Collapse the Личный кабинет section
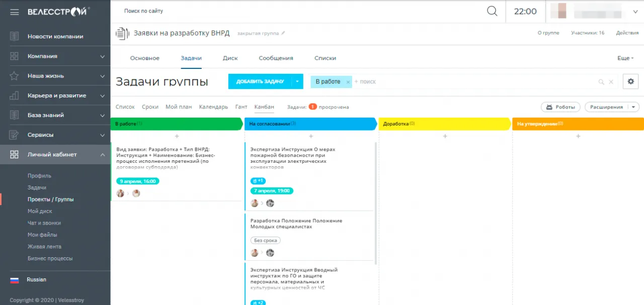Viewport: 644px width, 305px height. (x=102, y=155)
